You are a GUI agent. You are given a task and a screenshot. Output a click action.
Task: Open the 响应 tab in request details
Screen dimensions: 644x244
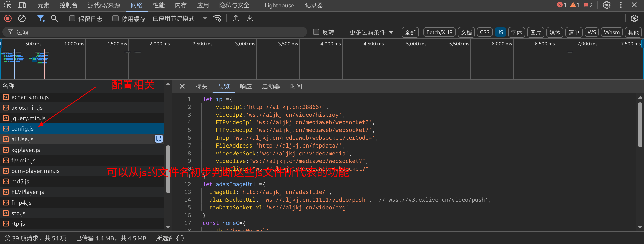click(x=246, y=87)
